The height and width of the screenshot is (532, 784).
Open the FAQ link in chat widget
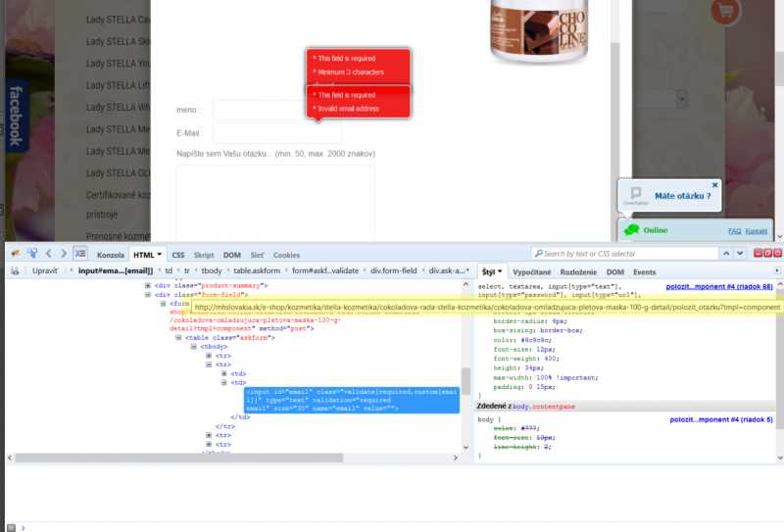point(734,231)
